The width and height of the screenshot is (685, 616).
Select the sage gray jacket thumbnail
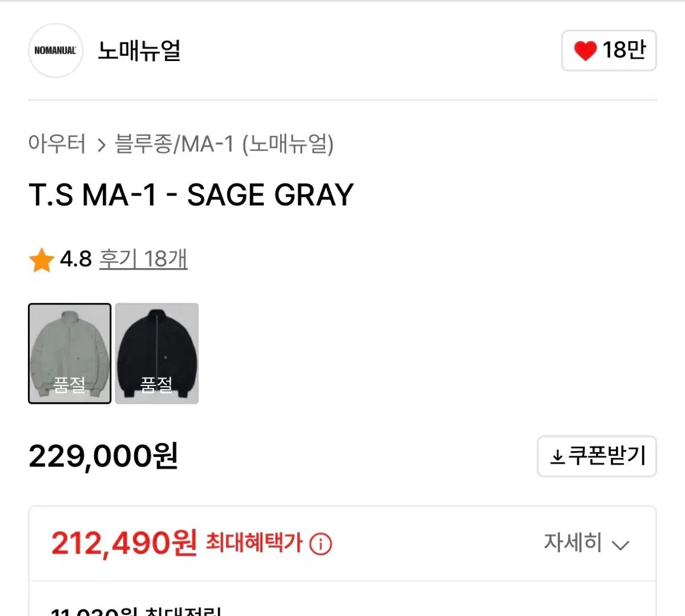pos(70,354)
